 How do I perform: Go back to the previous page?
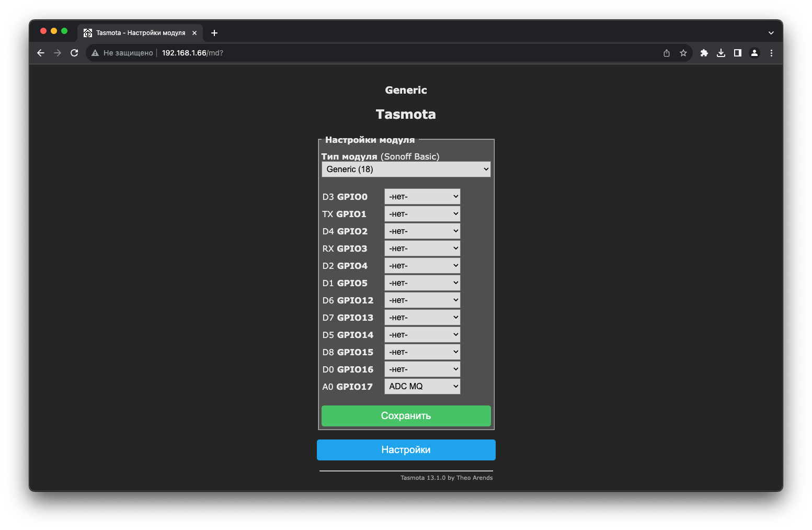[41, 53]
